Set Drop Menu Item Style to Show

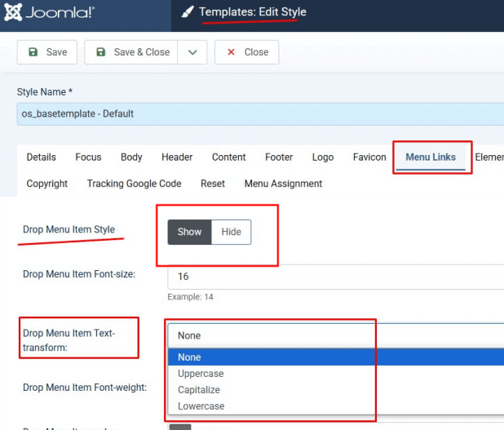(189, 232)
